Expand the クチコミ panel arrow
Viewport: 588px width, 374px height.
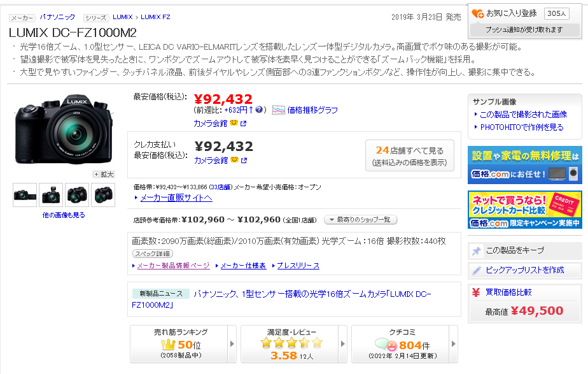453,343
